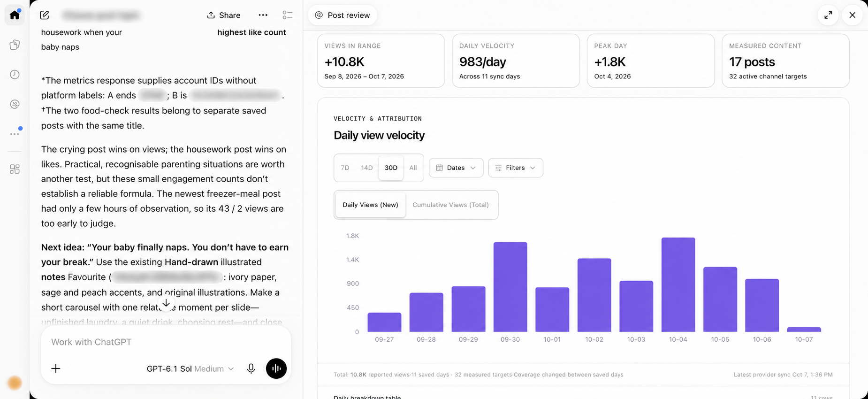Select the All time range
868x399 pixels.
click(x=413, y=168)
